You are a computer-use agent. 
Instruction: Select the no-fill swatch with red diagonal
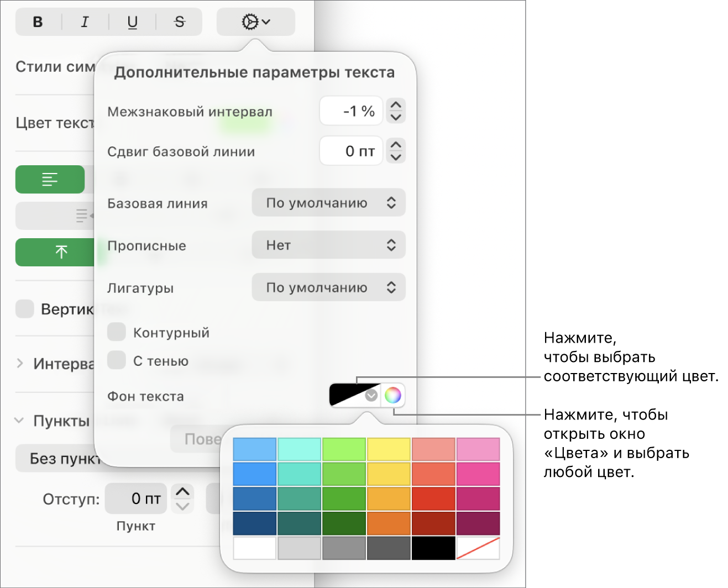point(479,548)
